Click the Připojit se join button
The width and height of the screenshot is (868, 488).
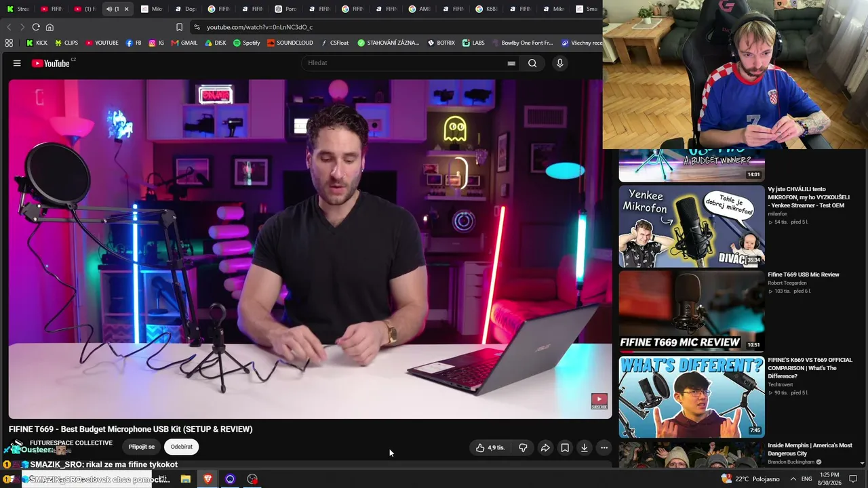tap(142, 447)
